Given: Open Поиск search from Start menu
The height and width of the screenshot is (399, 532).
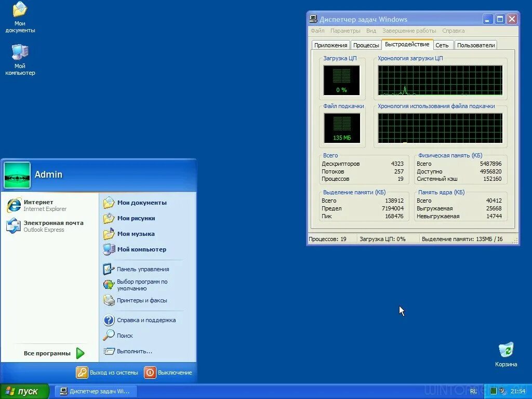Looking at the screenshot, I should coord(118,336).
